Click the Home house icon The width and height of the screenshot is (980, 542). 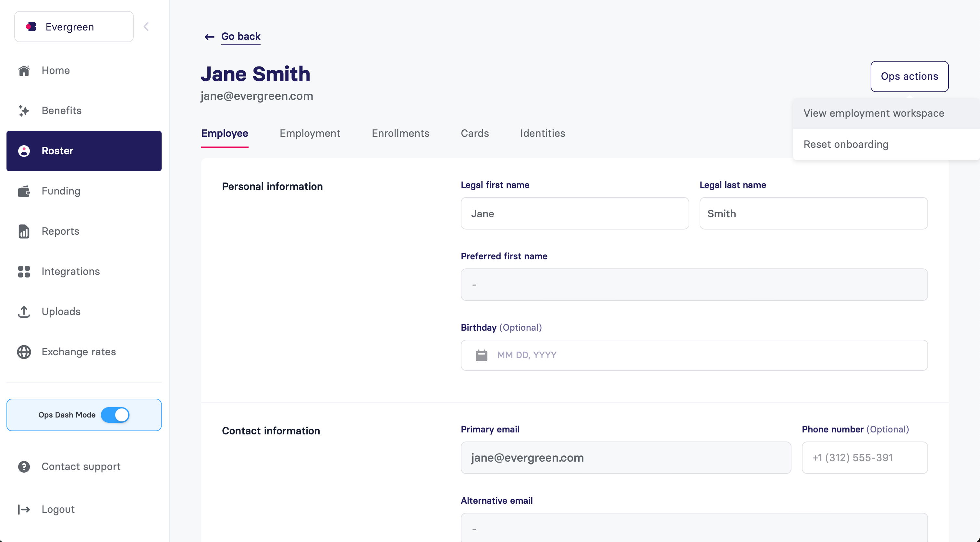click(24, 70)
